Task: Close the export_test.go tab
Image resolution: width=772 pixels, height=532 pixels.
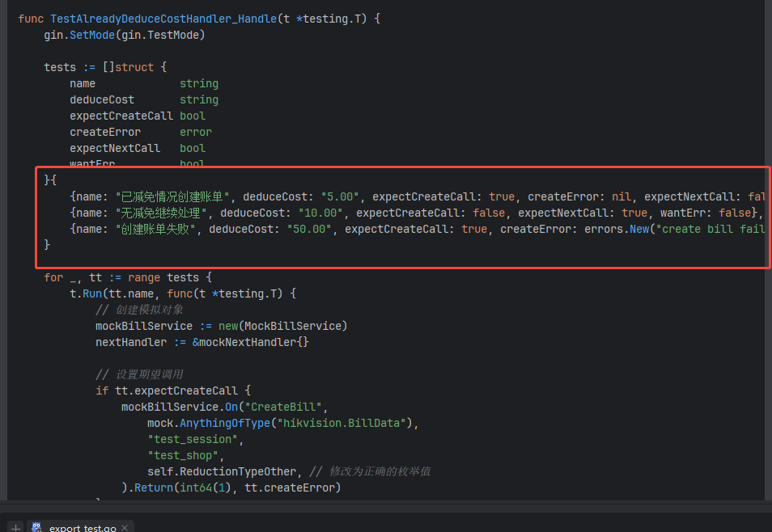Action: [x=125, y=528]
